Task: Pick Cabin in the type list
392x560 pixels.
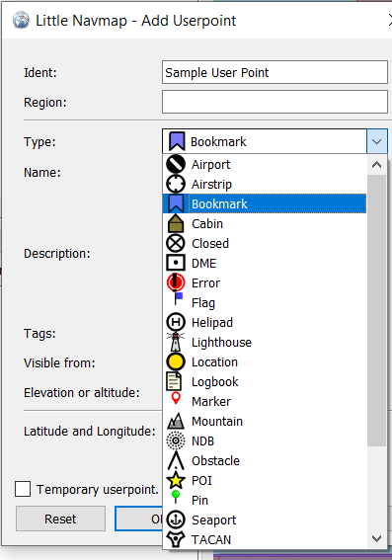Action: 265,223
